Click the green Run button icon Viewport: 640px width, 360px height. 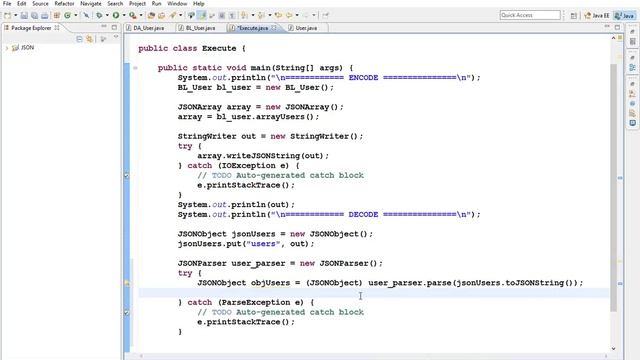tap(116, 16)
